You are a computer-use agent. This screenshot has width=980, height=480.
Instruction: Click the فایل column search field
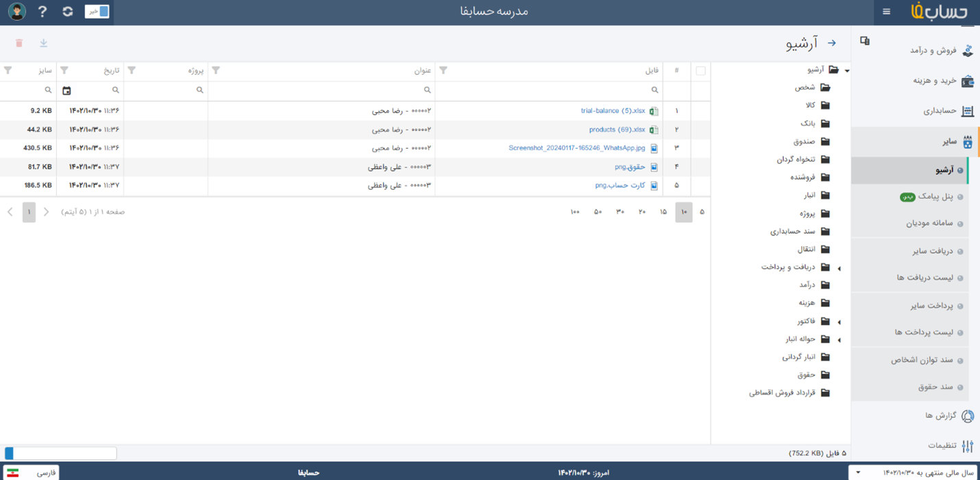(549, 91)
